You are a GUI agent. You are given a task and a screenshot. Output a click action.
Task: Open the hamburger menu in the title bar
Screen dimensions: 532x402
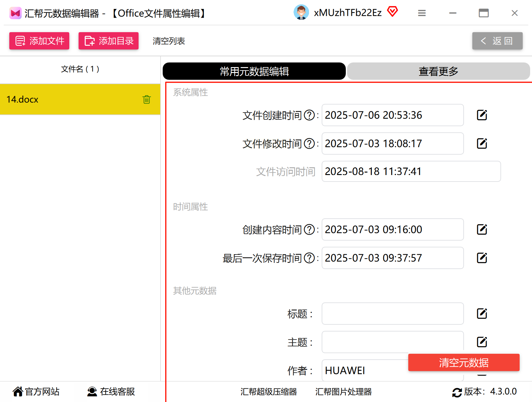tap(422, 13)
